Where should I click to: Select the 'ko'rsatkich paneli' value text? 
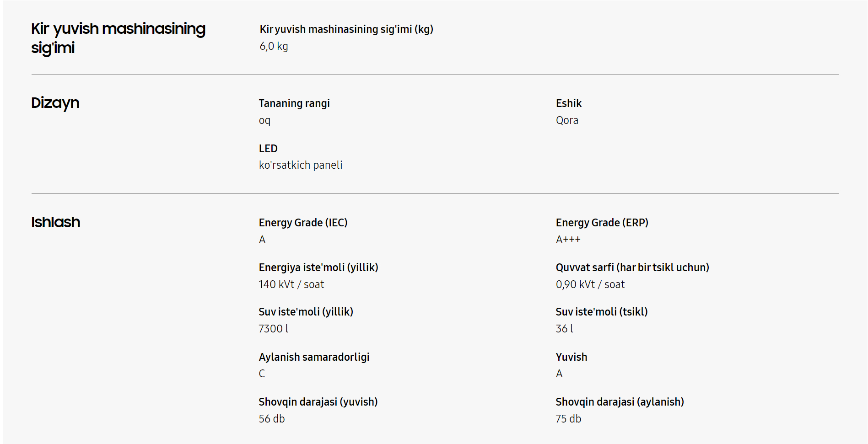click(x=300, y=165)
